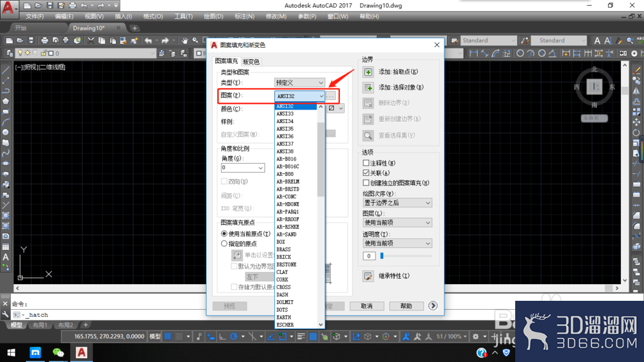Select the Move tool in right toolbar

point(636,122)
